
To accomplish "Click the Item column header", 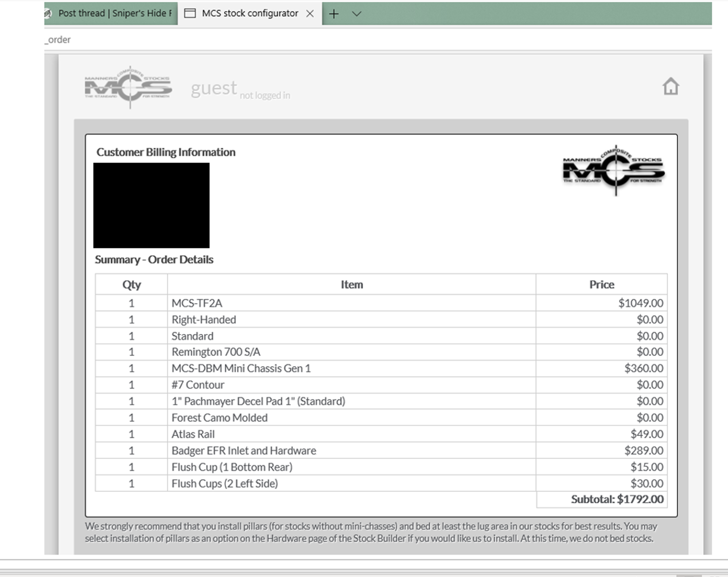I will tap(352, 284).
